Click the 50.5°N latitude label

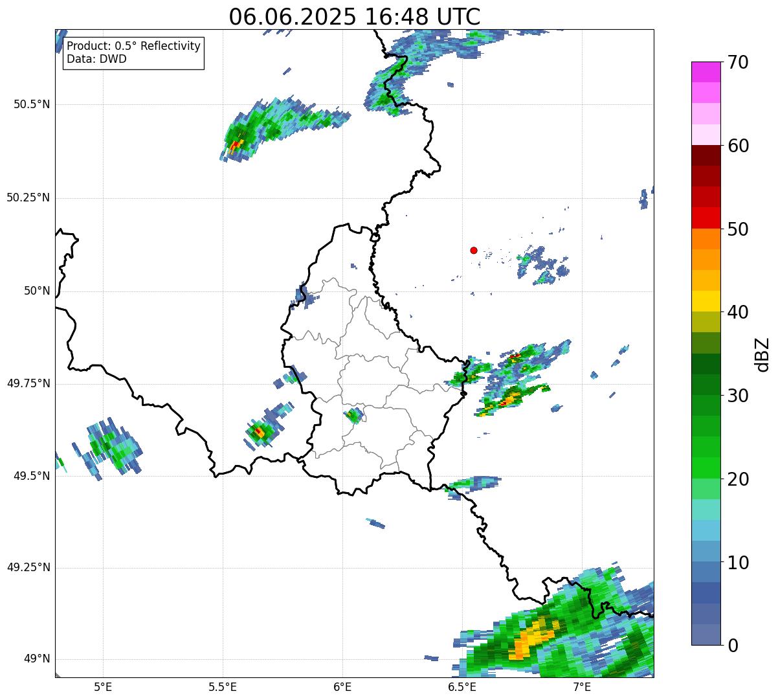[x=32, y=104]
